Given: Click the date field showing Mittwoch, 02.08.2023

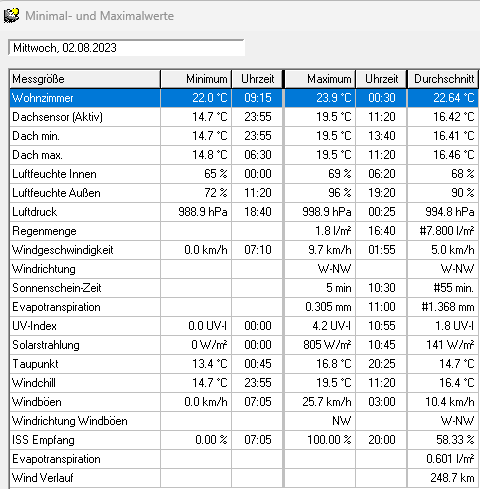Looking at the screenshot, I should 126,48.
